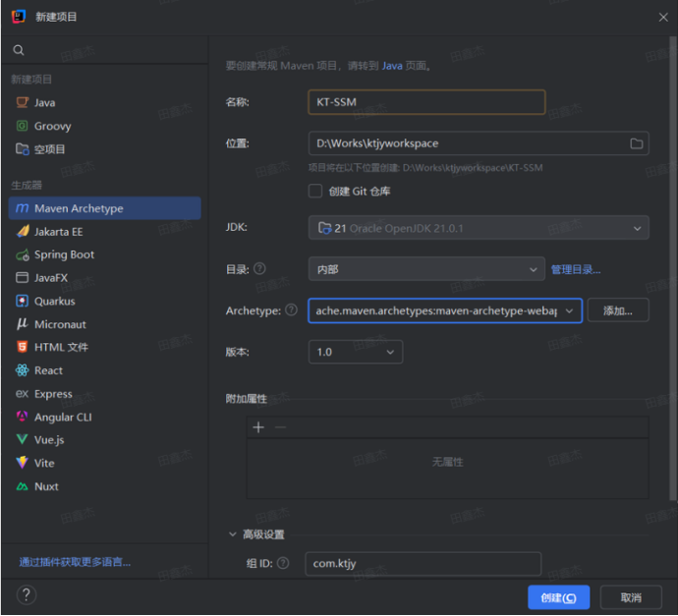Image resolution: width=678 pixels, height=616 pixels.
Task: Select Express generator entry
Action: pos(104,394)
